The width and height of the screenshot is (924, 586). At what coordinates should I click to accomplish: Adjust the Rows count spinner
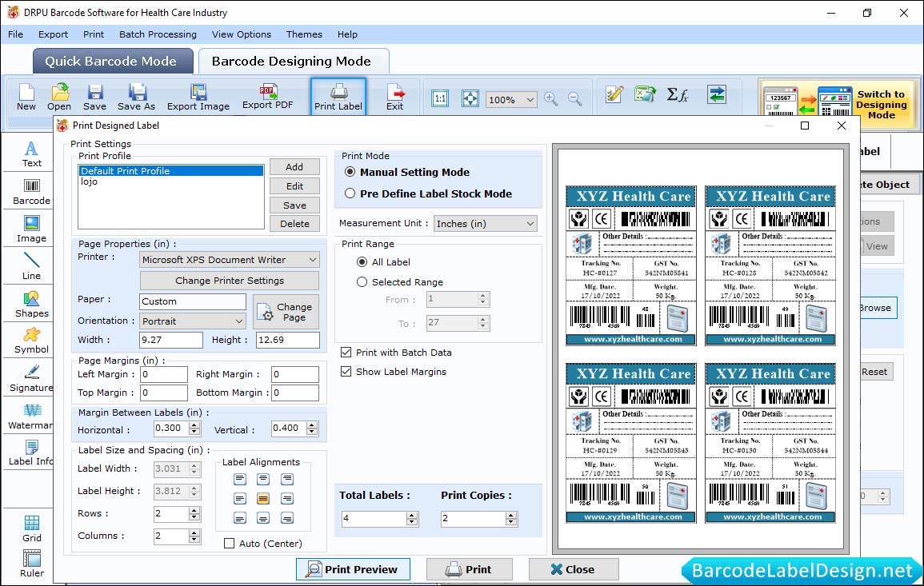194,513
